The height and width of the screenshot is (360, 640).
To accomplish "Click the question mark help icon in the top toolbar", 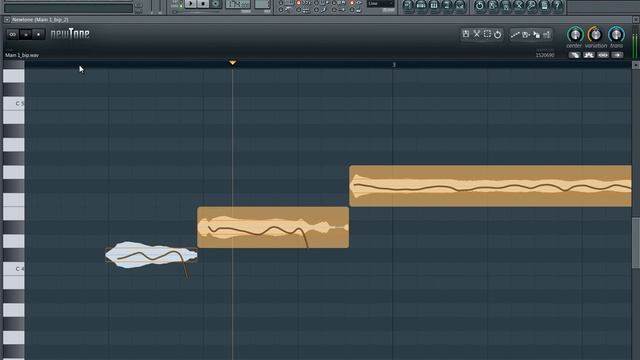I will tap(557, 5).
